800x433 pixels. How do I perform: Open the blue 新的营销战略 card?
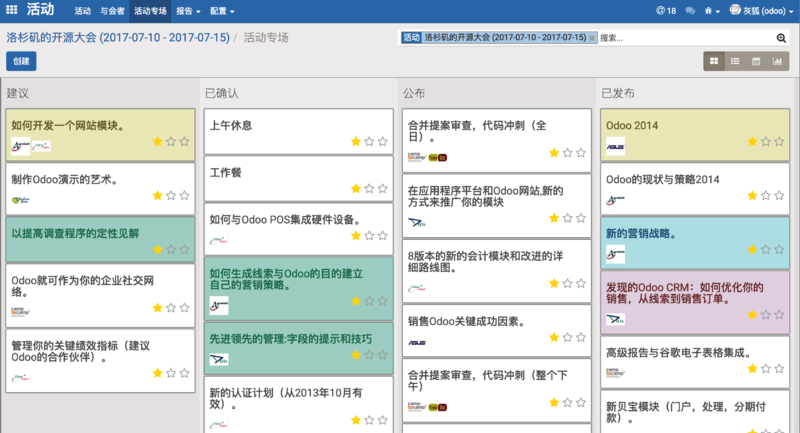click(695, 243)
